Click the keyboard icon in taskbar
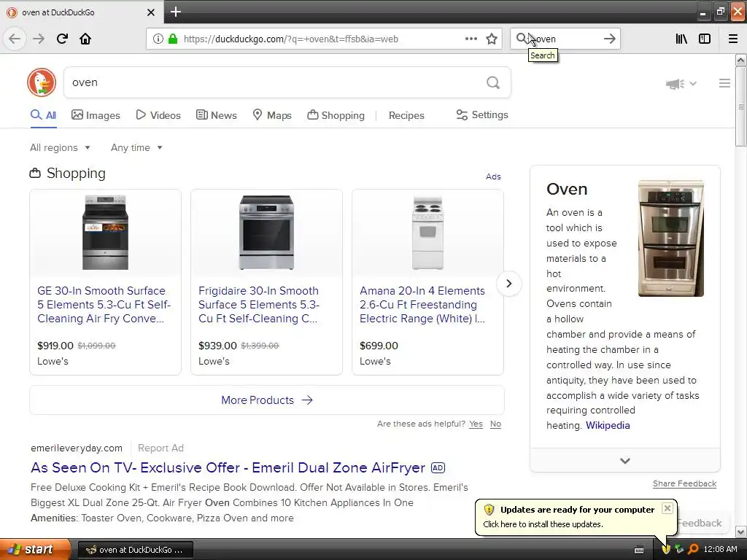This screenshot has height=560, width=747. click(639, 550)
